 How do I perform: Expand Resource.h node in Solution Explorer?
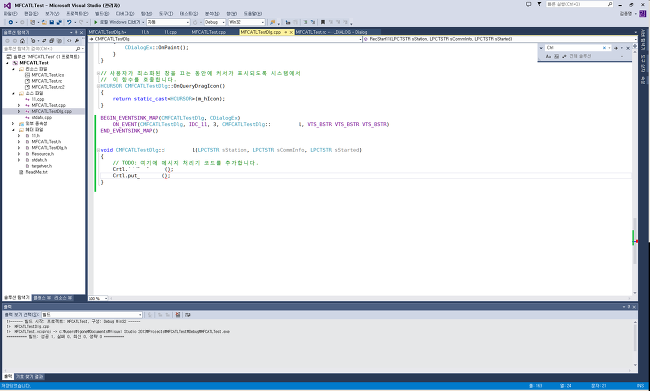click(x=19, y=154)
